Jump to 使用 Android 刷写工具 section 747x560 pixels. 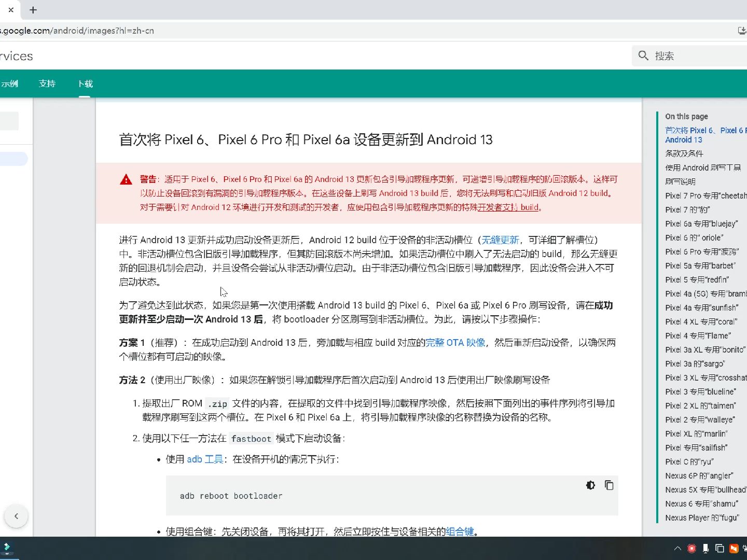[x=703, y=167]
